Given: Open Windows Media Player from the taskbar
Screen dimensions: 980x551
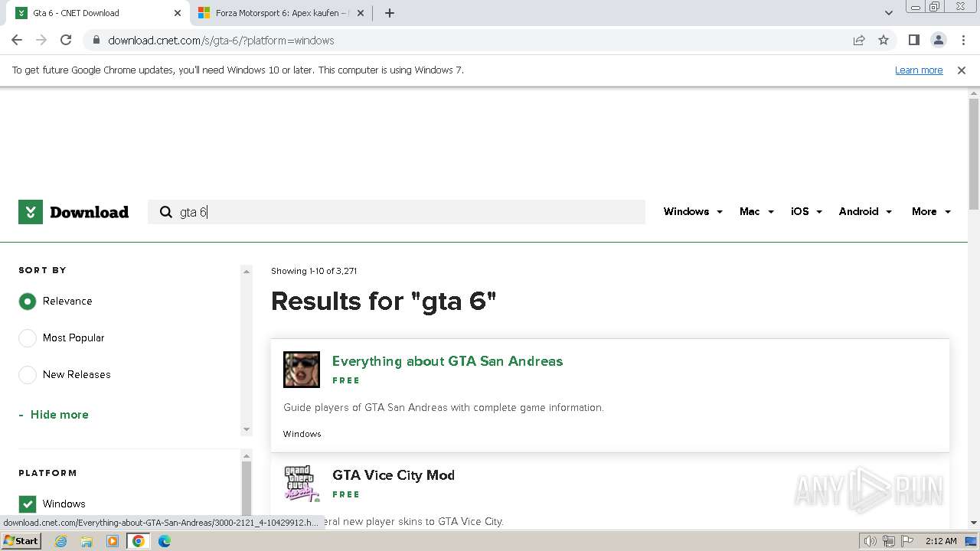Looking at the screenshot, I should [x=113, y=541].
